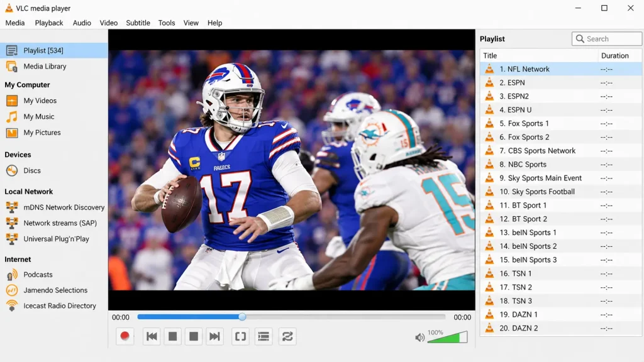Select '18. TSN 3' playlist entry
This screenshot has height=362, width=644.
[x=560, y=301]
